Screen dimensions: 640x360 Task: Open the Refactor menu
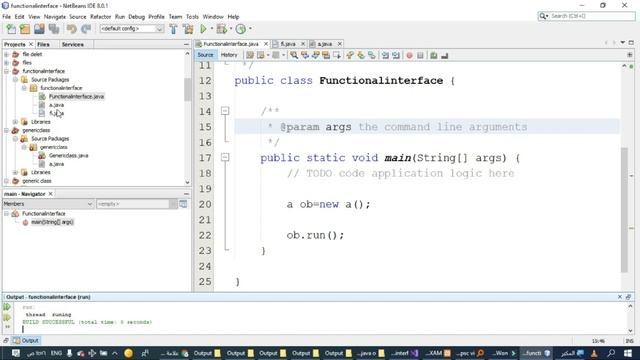click(x=101, y=17)
